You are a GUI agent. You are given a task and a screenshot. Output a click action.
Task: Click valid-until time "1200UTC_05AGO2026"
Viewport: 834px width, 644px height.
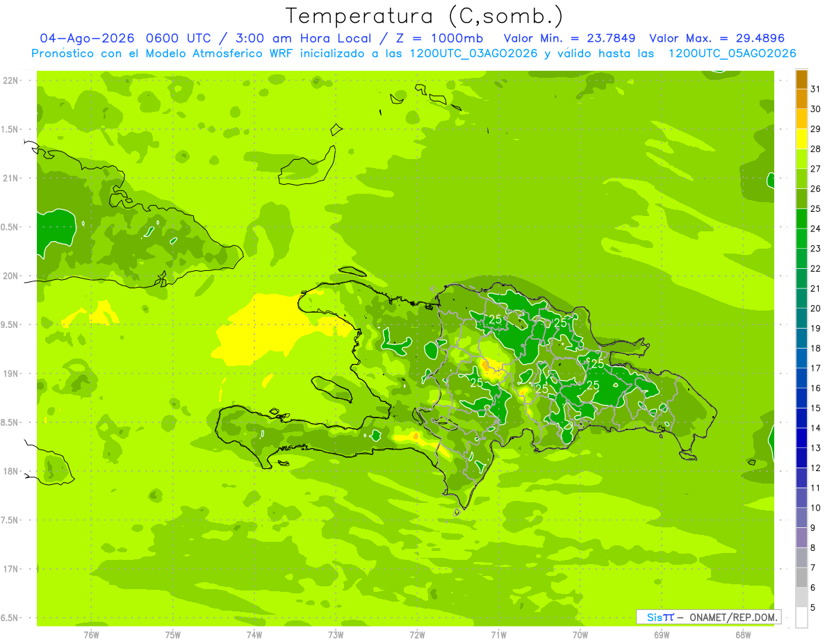pos(732,53)
